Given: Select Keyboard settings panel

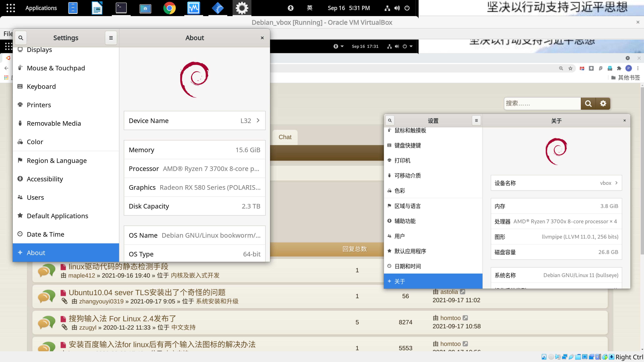Looking at the screenshot, I should (66, 86).
